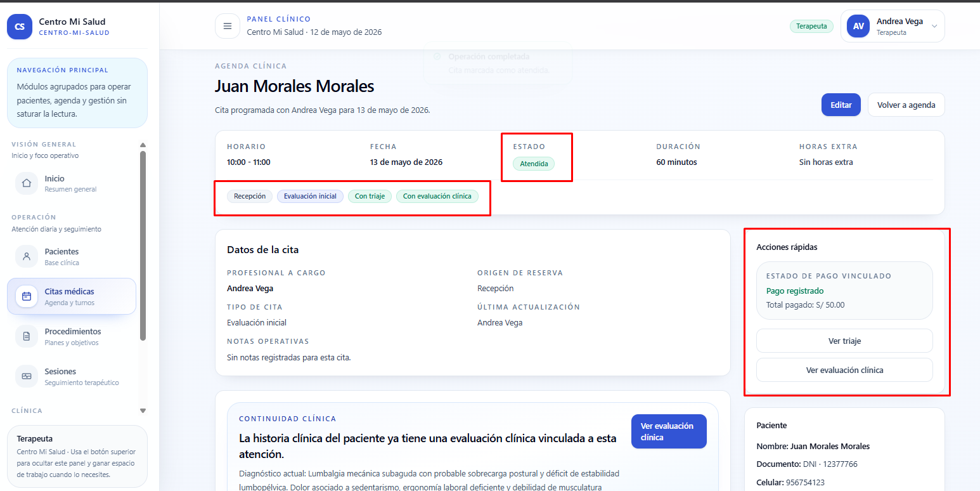Image resolution: width=980 pixels, height=491 pixels.
Task: Click the Sesiones icon in sidebar
Action: pos(27,376)
